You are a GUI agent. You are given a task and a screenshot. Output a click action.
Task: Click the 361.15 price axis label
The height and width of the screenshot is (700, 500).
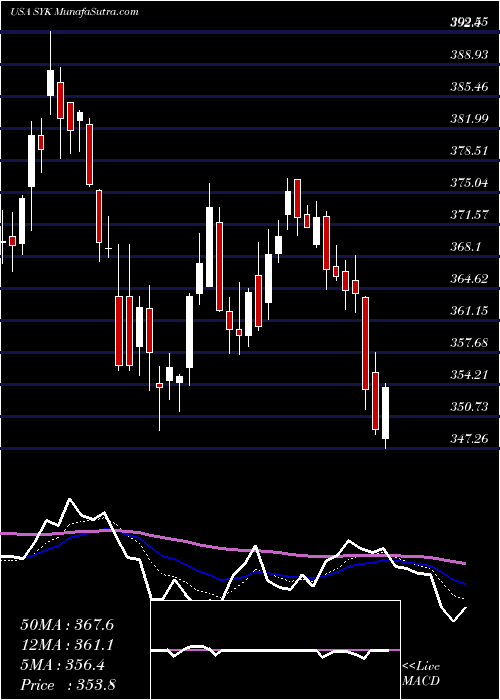[x=468, y=311]
